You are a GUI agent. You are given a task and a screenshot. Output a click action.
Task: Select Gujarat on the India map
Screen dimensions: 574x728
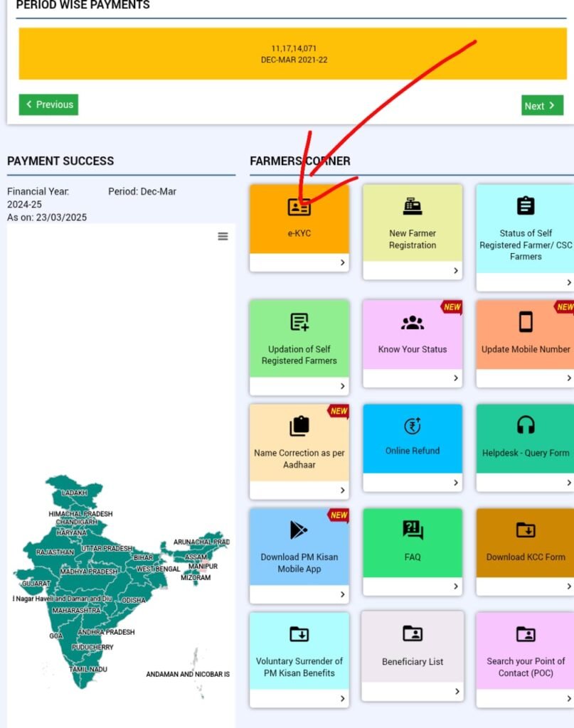[x=36, y=583]
